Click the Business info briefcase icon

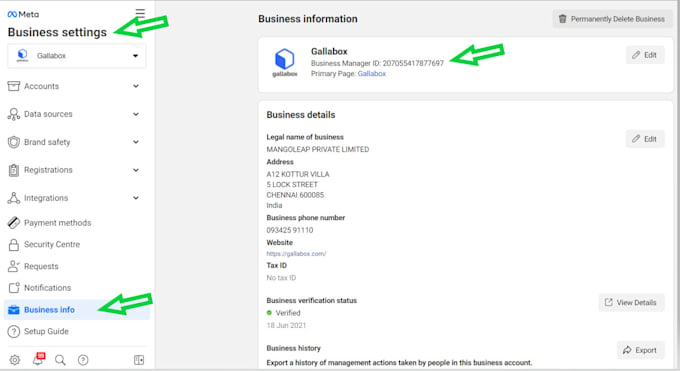click(13, 310)
